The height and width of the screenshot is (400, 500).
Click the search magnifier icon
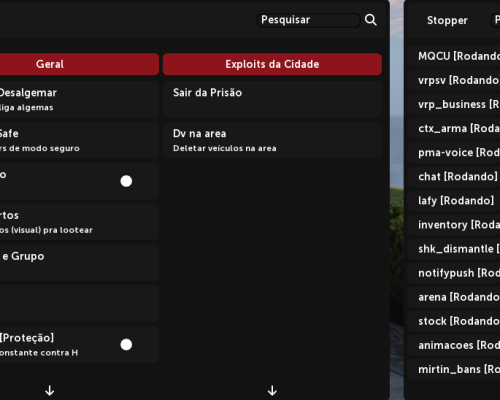tap(371, 20)
